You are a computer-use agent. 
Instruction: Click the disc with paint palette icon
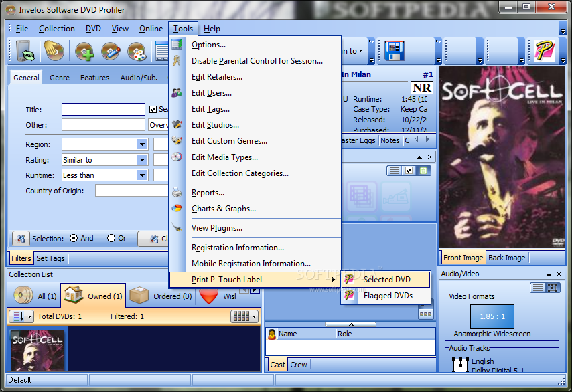[137, 51]
